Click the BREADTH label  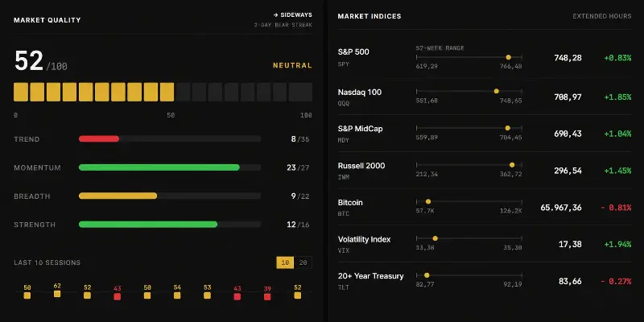32,196
